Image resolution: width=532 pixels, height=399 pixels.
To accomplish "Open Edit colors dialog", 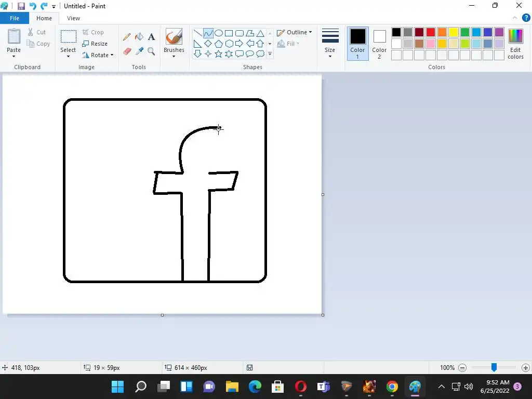I will point(515,44).
